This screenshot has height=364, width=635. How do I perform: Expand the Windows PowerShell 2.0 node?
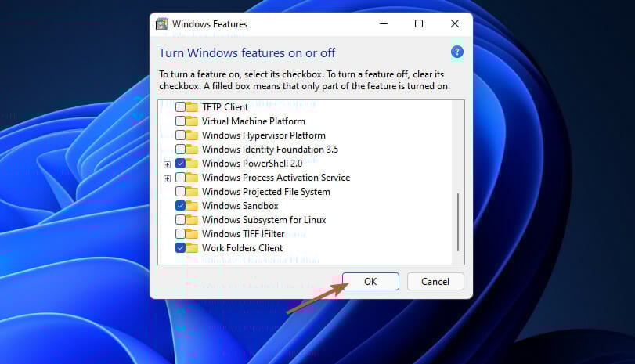[x=167, y=164]
